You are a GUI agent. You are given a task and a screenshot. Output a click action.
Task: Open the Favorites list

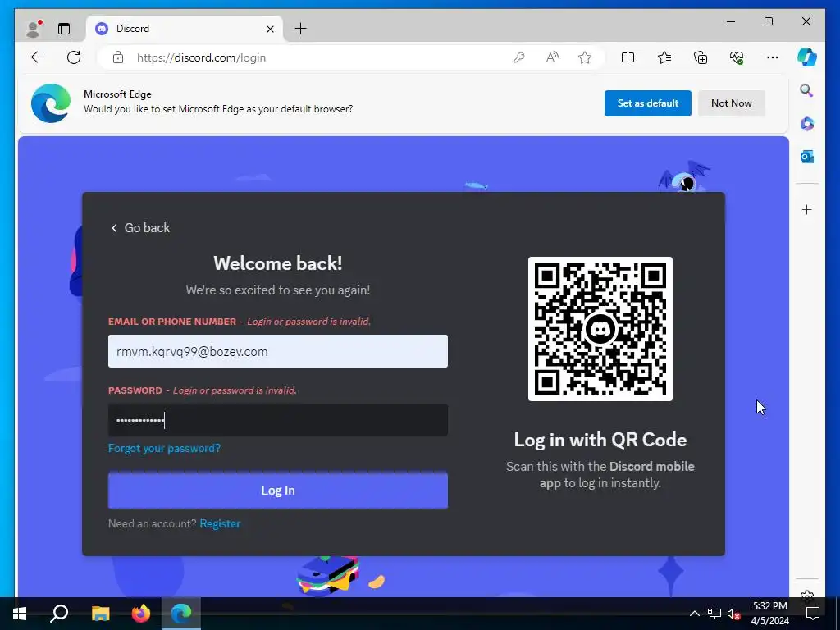[x=664, y=57]
